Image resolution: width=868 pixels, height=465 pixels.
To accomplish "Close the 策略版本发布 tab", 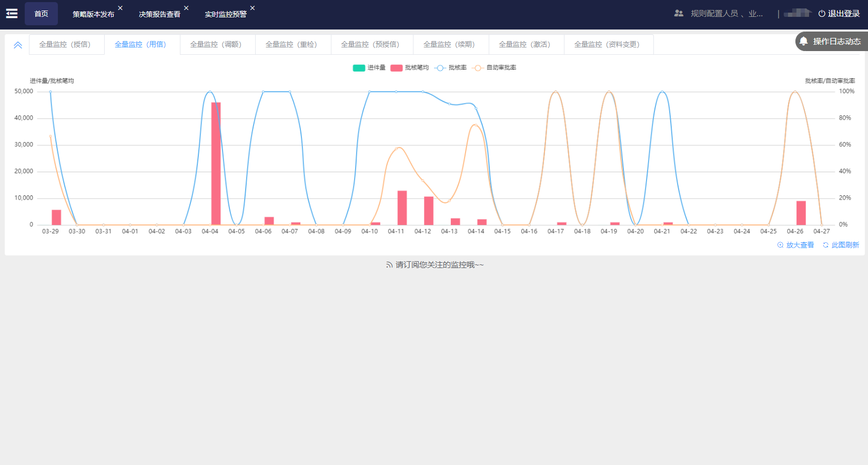I will [120, 8].
